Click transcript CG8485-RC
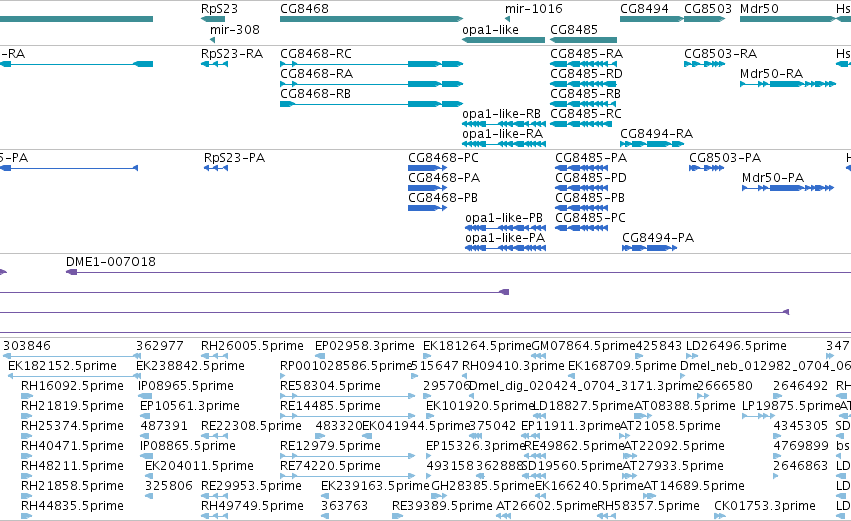The height and width of the screenshot is (521, 851). click(x=586, y=113)
